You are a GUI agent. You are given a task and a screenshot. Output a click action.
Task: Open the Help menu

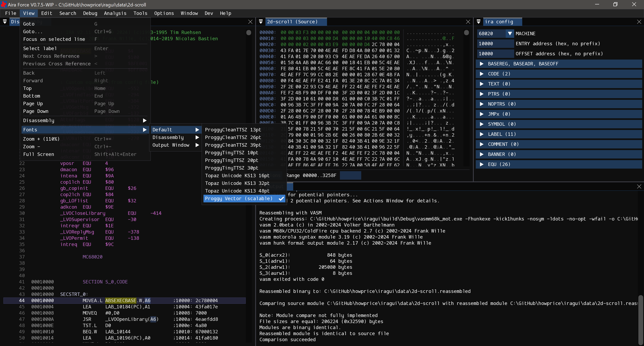click(x=225, y=13)
